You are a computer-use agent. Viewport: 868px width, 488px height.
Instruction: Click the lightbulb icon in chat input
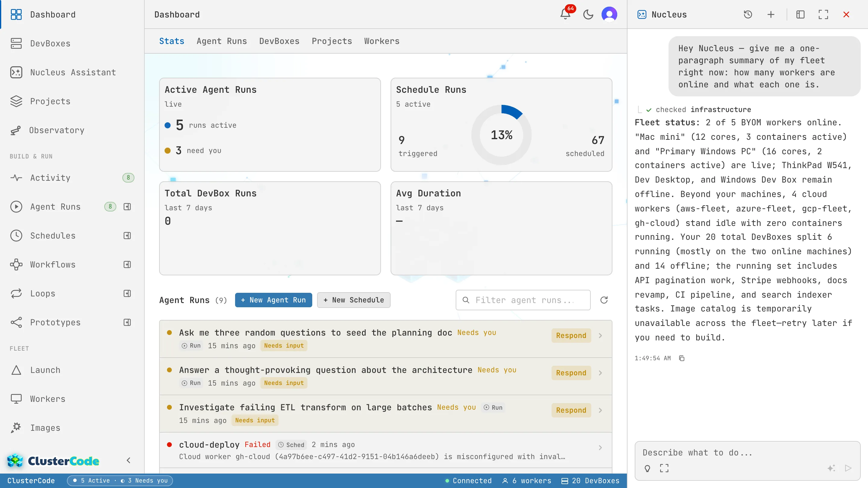[647, 468]
